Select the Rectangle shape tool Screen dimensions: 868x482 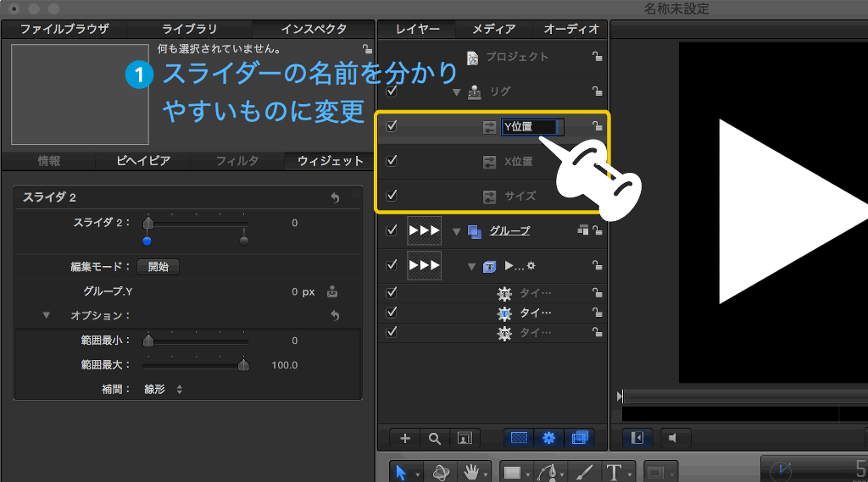point(512,473)
